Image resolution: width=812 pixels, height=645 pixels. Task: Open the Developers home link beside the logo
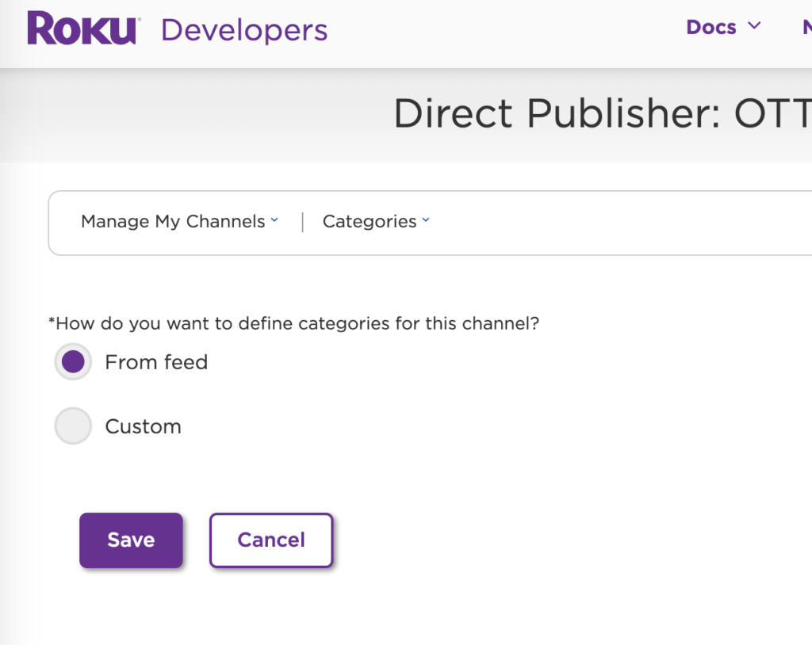point(244,31)
